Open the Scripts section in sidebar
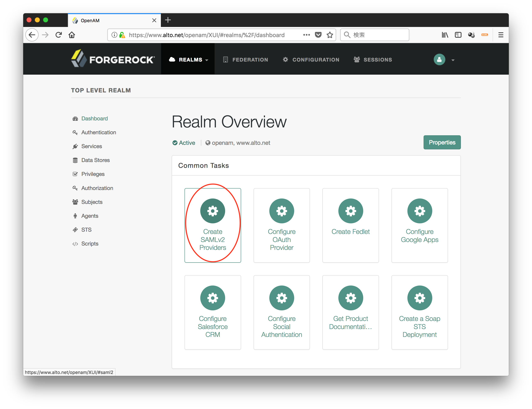 (x=90, y=243)
